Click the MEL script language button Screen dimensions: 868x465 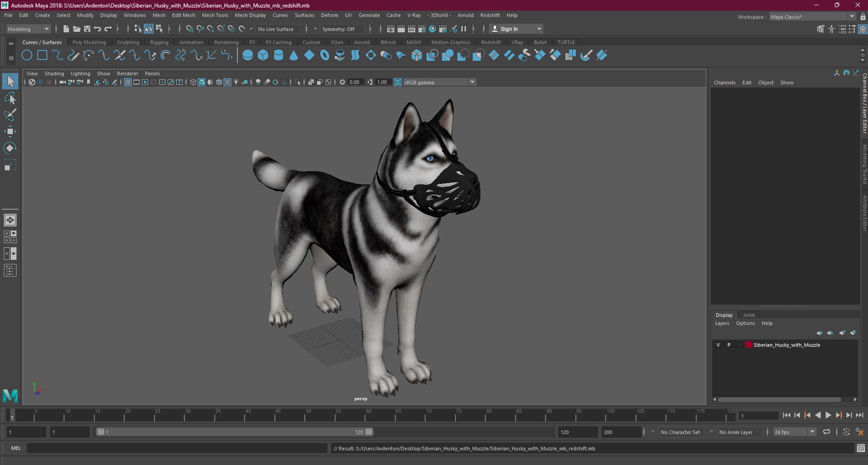click(x=16, y=448)
